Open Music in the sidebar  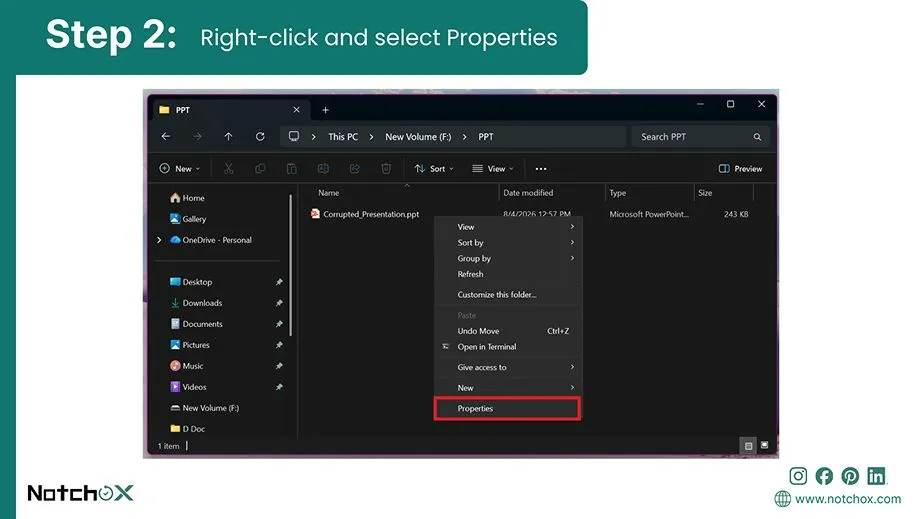tap(186, 366)
